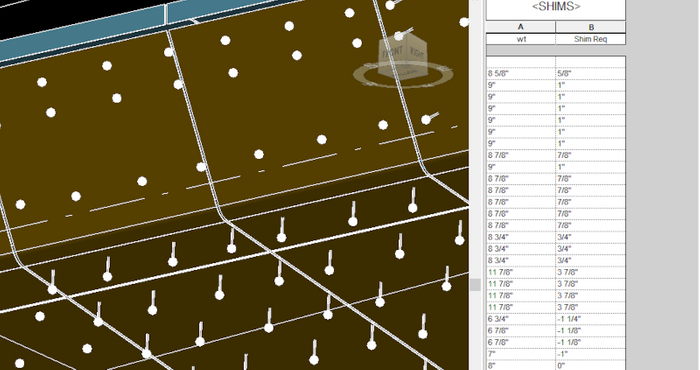This screenshot has width=700, height=370.
Task: Select the 8 5/8" wt cell
Action: 521,74
